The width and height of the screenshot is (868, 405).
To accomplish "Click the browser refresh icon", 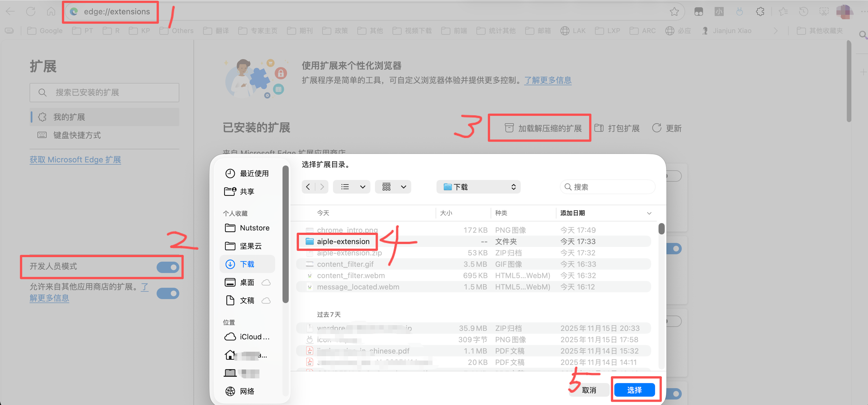I will pos(31,11).
